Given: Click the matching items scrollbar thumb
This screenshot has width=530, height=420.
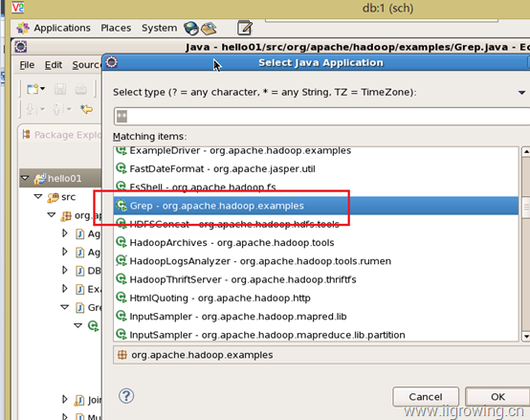Looking at the screenshot, I should pos(526,209).
